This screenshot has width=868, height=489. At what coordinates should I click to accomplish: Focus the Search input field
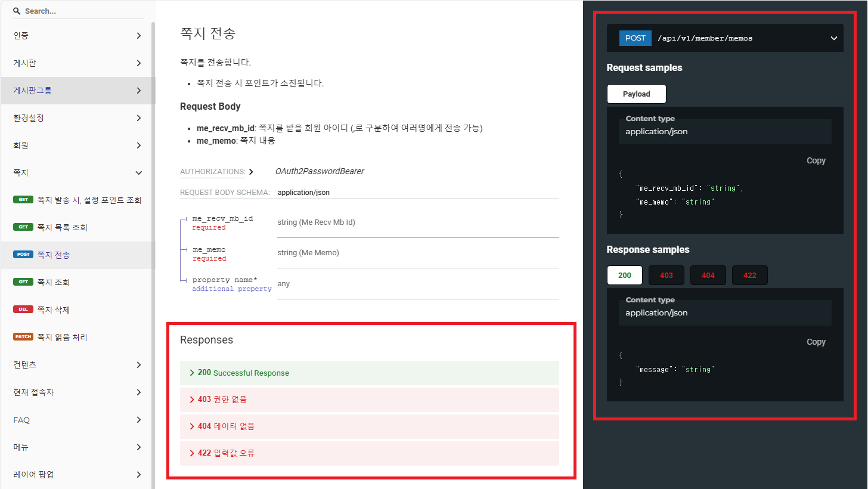(x=83, y=11)
